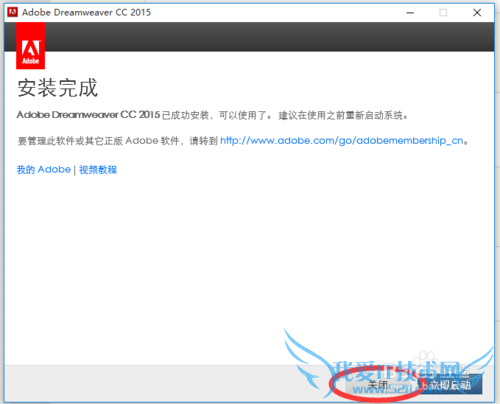This screenshot has height=404, width=500.
Task: Minimize the Dreamweaver installer window
Action: [410, 13]
